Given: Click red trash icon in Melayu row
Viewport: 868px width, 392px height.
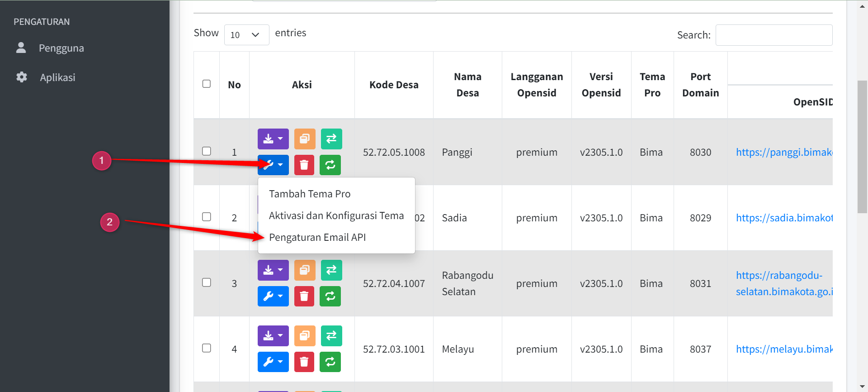Looking at the screenshot, I should click(304, 362).
